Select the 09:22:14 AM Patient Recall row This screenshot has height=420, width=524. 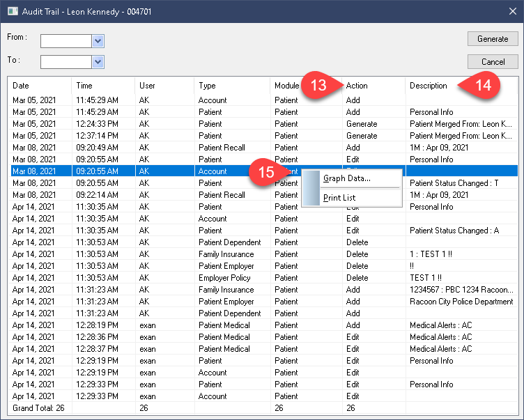point(263,195)
